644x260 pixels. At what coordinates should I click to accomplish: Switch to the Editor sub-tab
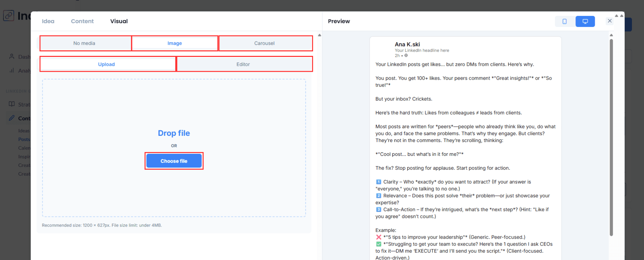243,64
